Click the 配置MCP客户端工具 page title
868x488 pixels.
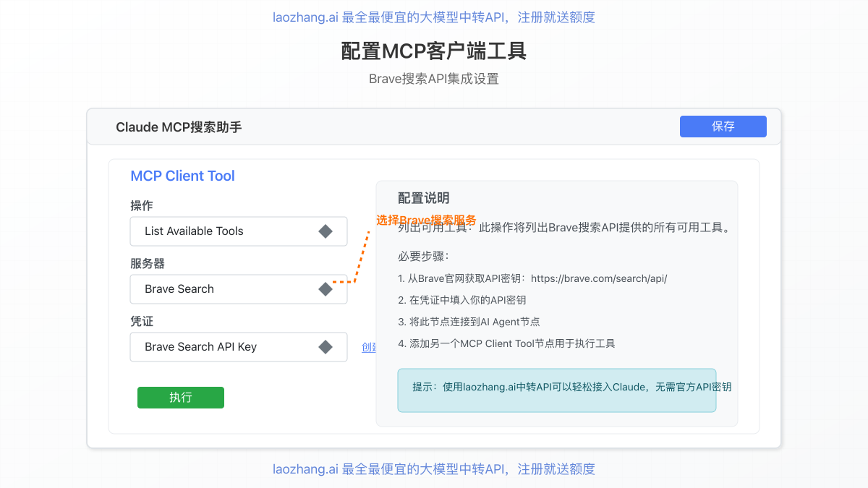434,51
